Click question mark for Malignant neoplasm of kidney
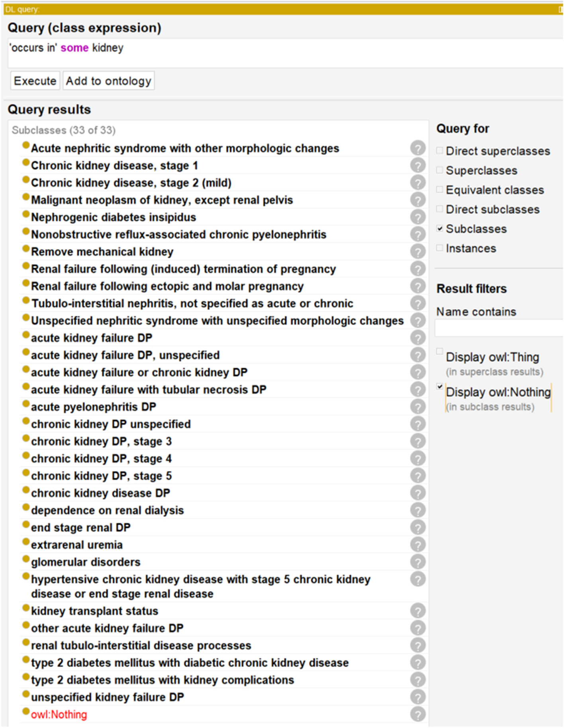Image resolution: width=564 pixels, height=728 pixels. (418, 200)
